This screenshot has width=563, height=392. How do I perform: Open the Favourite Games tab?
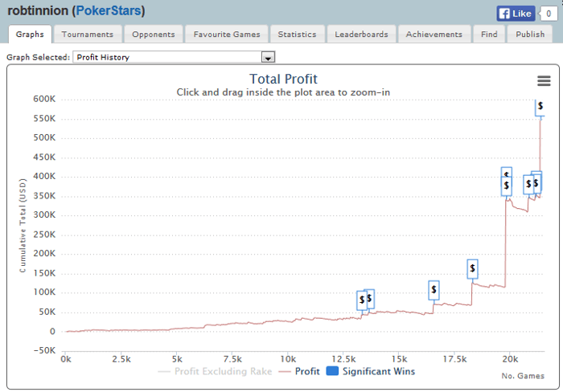click(227, 35)
